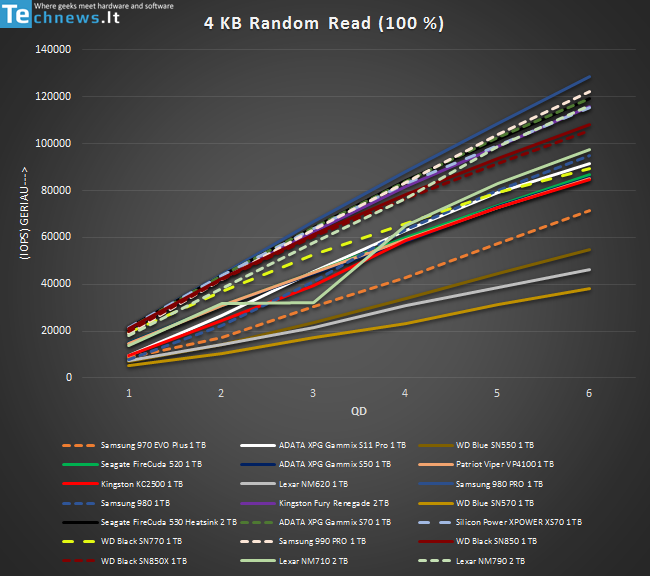Select WD Black SN770 1 TB legend label
650x576 pixels.
[141, 541]
